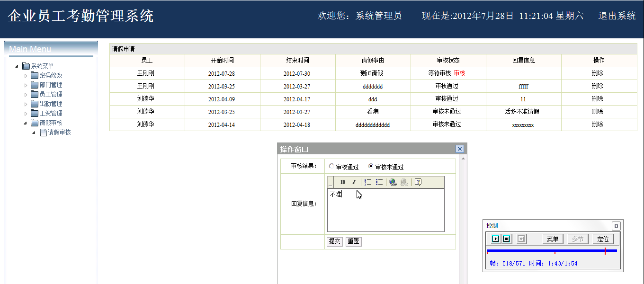Delete the 测试请假 leave request
This screenshot has width=644, height=284.
click(x=597, y=73)
